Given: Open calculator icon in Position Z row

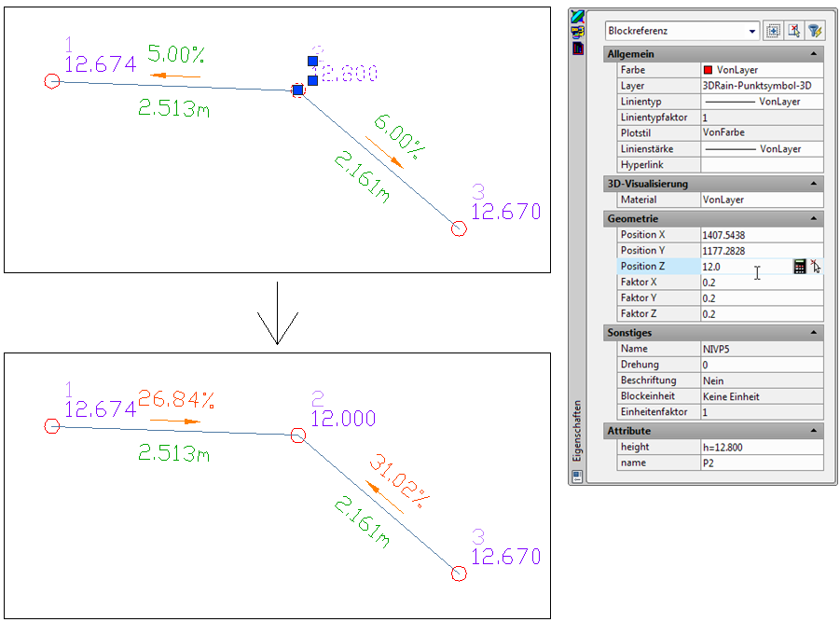Looking at the screenshot, I should tap(799, 267).
